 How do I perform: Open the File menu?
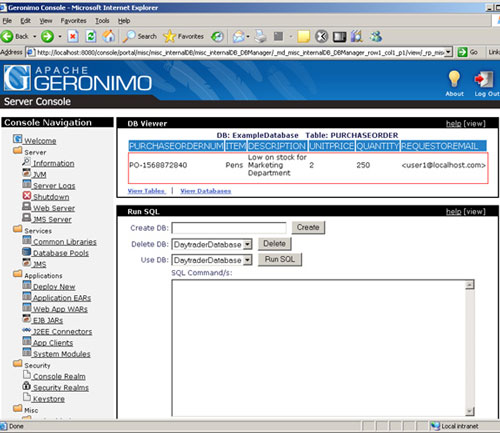click(x=7, y=21)
